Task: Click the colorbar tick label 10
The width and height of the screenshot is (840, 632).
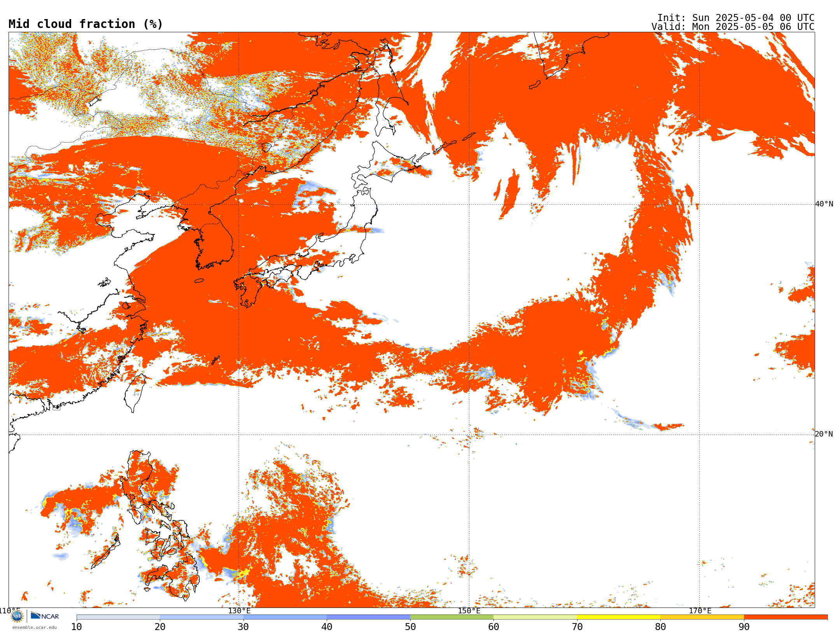Action: tap(77, 627)
